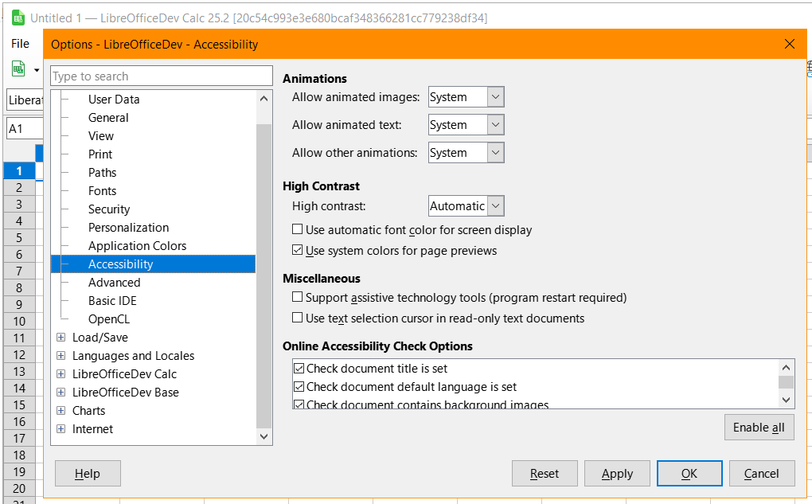Select row header 5 in spreadsheet
Screen dimensions: 812x504
19,238
